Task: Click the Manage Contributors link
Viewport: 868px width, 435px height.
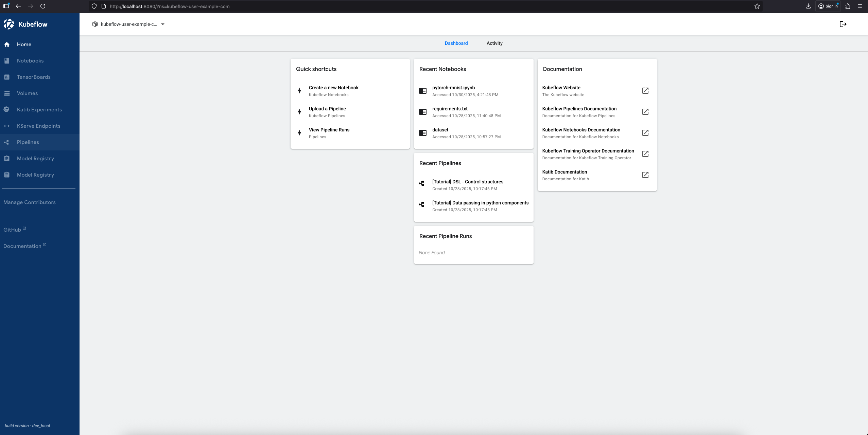Action: (x=29, y=202)
